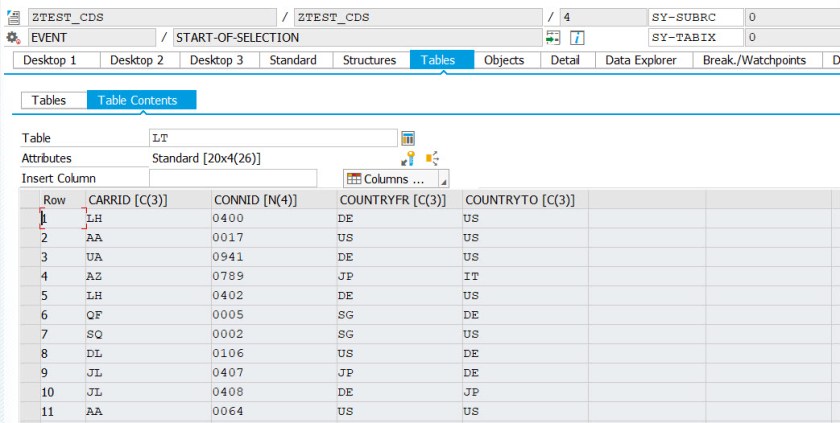Click the navigate-to-source icon beside the info icon

pyautogui.click(x=553, y=37)
